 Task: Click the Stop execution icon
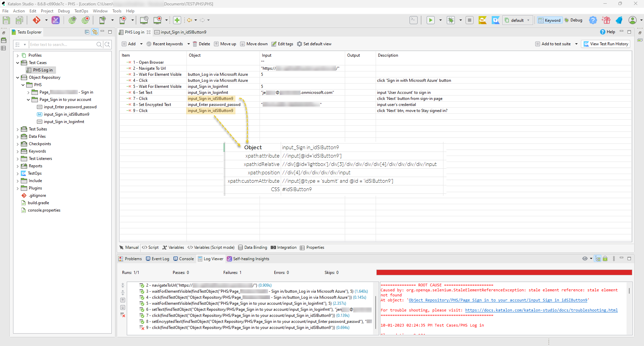pyautogui.click(x=470, y=20)
